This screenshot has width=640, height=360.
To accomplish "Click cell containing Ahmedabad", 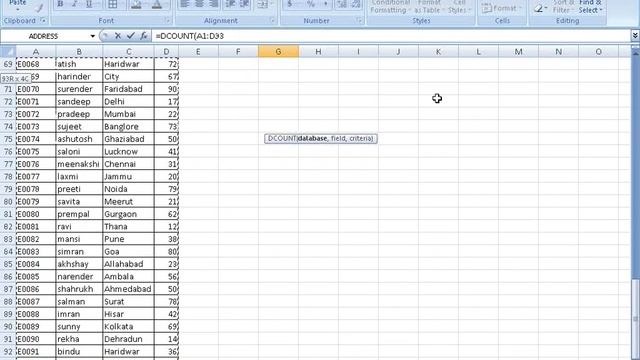I will click(128, 289).
